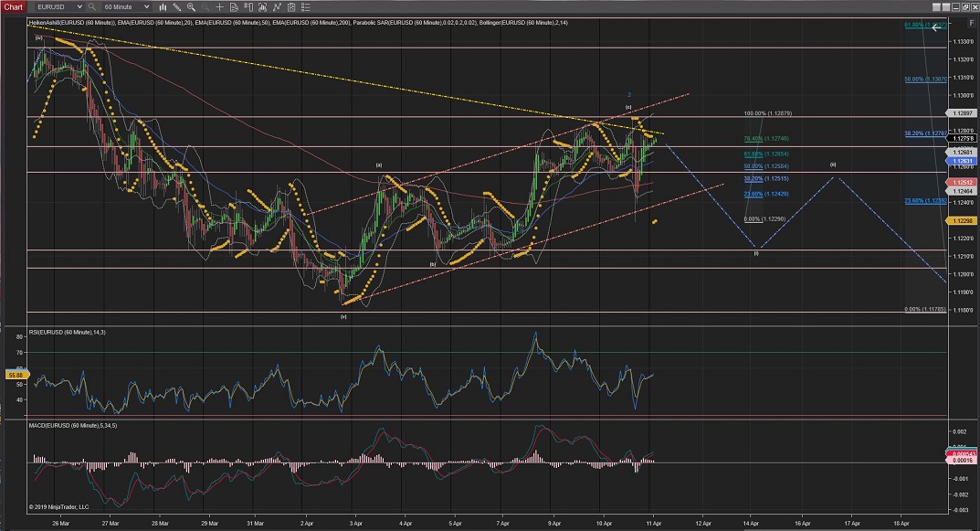Select the Chart tab label
980x531 pixels.
point(14,6)
